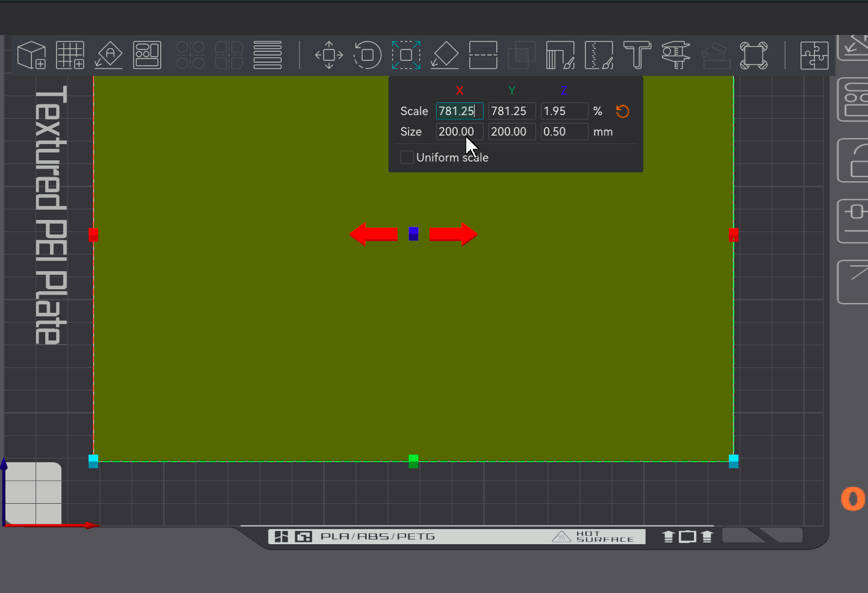
Task: Click the Scale Y percentage field
Action: tap(512, 111)
